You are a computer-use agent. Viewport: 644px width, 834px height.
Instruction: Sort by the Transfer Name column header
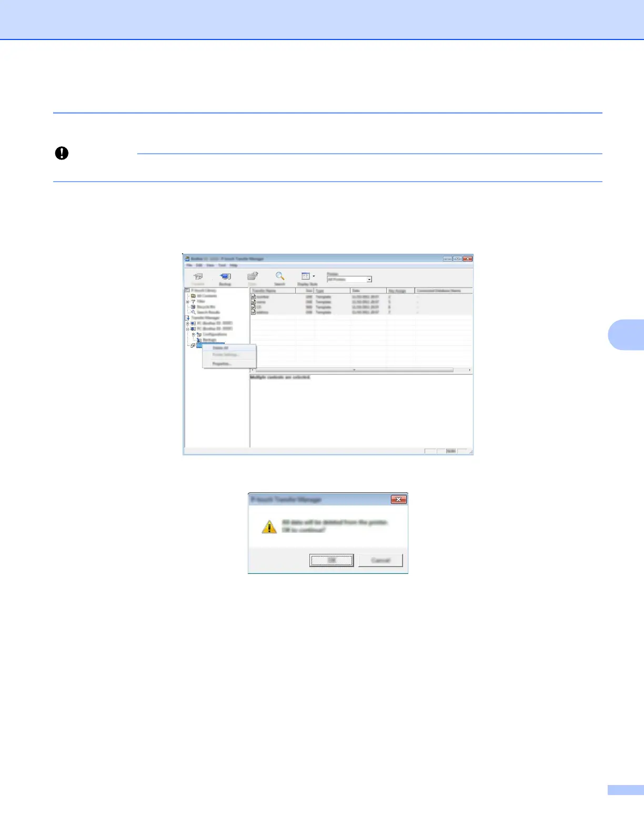coord(273,291)
